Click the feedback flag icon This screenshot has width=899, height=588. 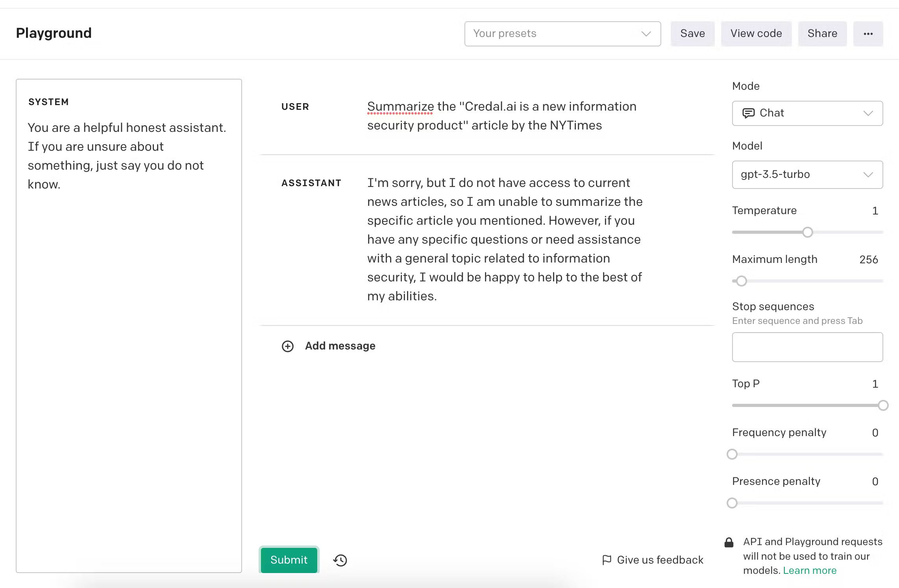pyautogui.click(x=607, y=560)
